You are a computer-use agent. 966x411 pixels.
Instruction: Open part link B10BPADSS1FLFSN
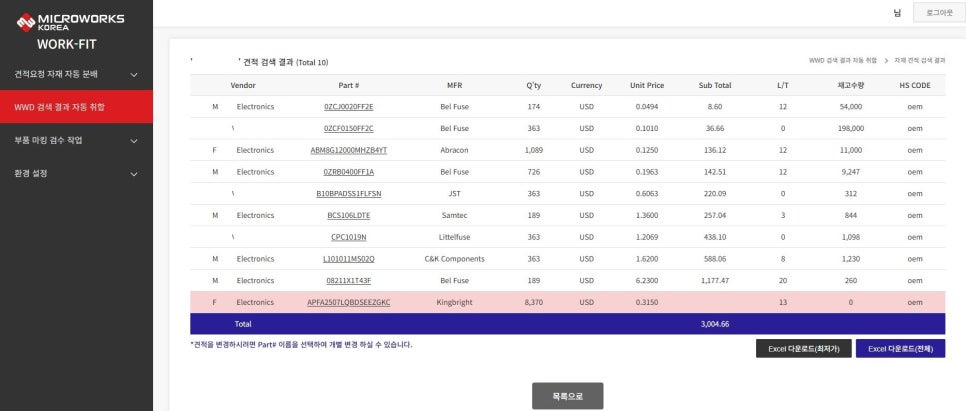[349, 193]
